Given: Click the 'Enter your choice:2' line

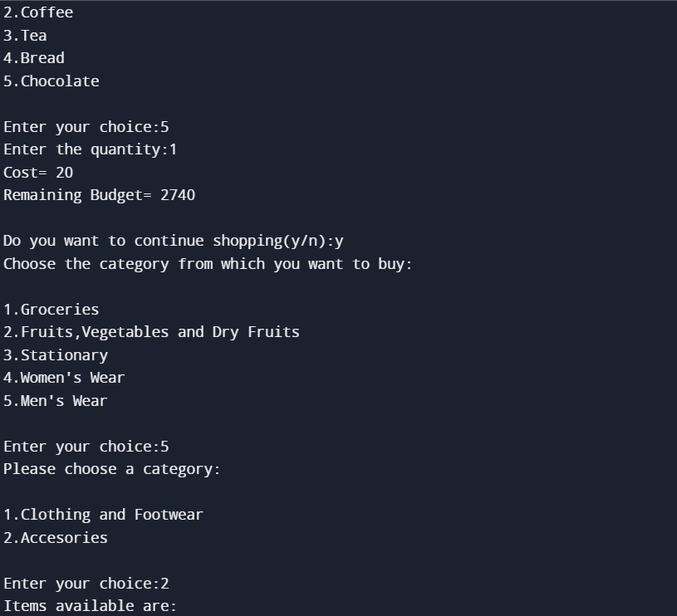Looking at the screenshot, I should click(x=86, y=584).
